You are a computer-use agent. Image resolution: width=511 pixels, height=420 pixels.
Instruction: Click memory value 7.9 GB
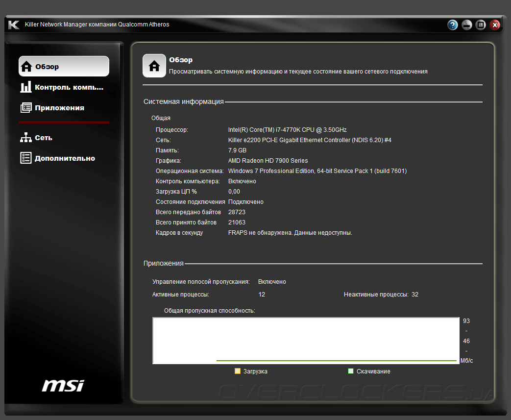pos(237,150)
